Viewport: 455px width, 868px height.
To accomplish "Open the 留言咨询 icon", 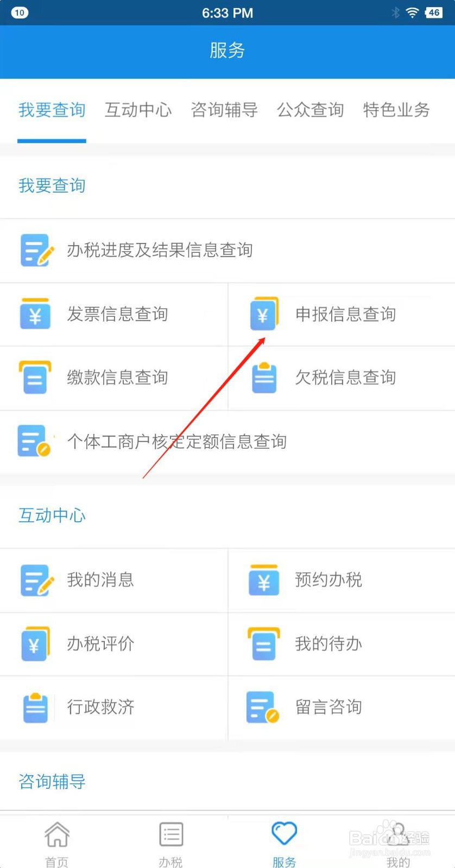I will tap(263, 707).
